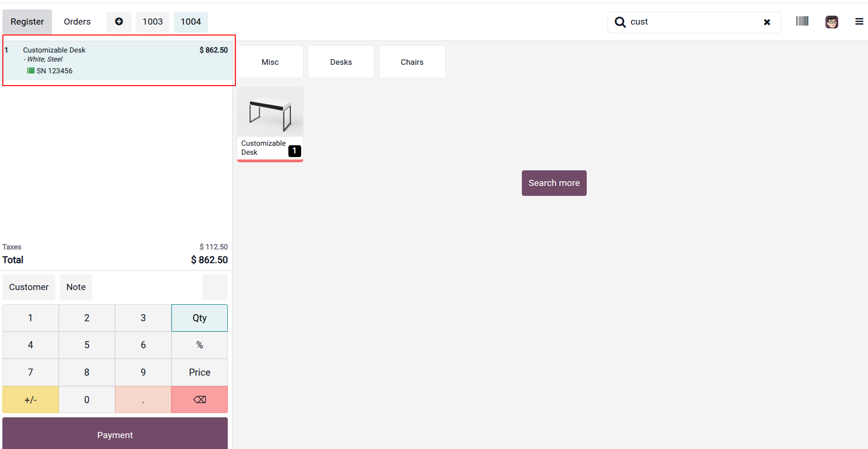Click the search magnifier icon

(x=620, y=22)
